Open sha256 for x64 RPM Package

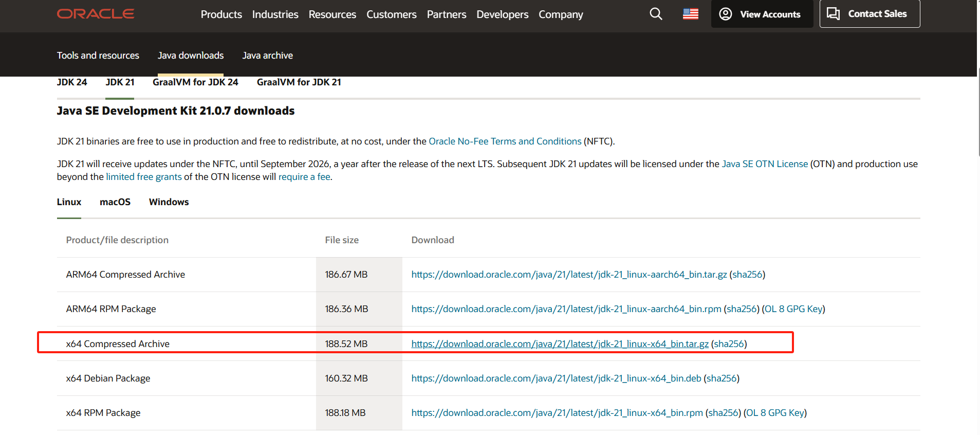(x=724, y=413)
